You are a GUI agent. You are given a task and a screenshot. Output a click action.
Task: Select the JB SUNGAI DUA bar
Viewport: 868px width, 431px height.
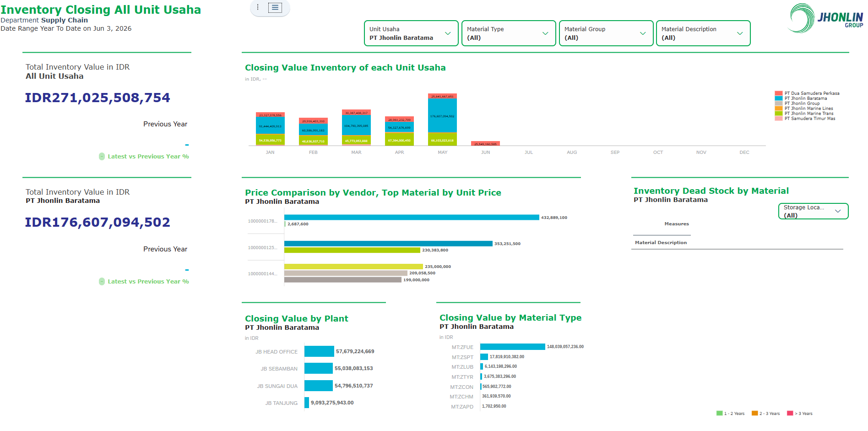pyautogui.click(x=319, y=386)
